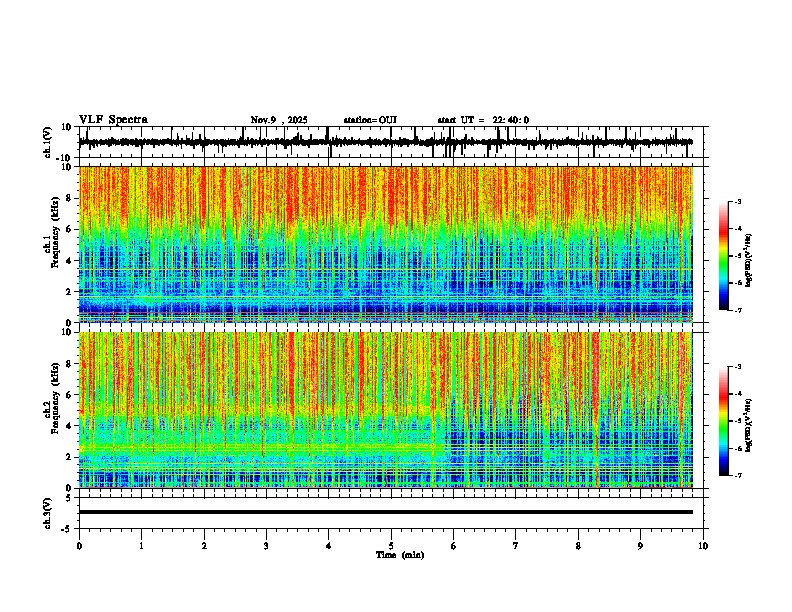
Task: Click the 'Time (min)' x-axis label
Action: [x=400, y=555]
